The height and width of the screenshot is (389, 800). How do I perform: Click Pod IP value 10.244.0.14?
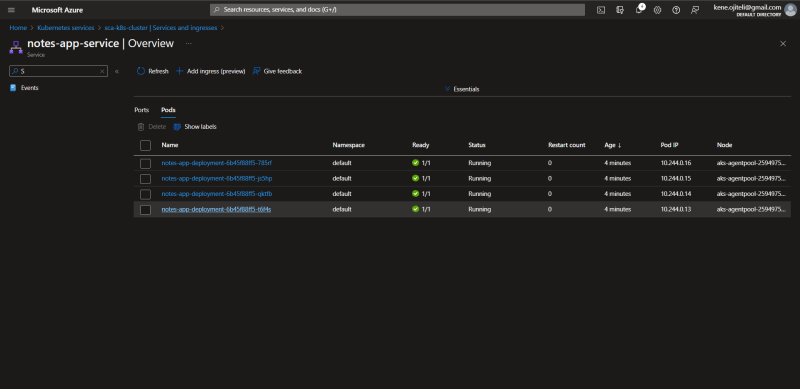click(676, 193)
